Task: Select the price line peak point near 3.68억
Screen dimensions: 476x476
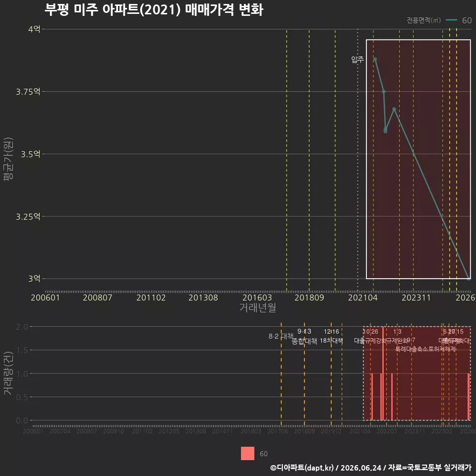Action: (x=394, y=109)
